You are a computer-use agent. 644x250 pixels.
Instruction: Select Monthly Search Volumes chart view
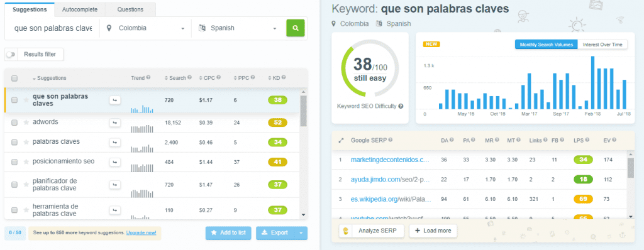[547, 45]
